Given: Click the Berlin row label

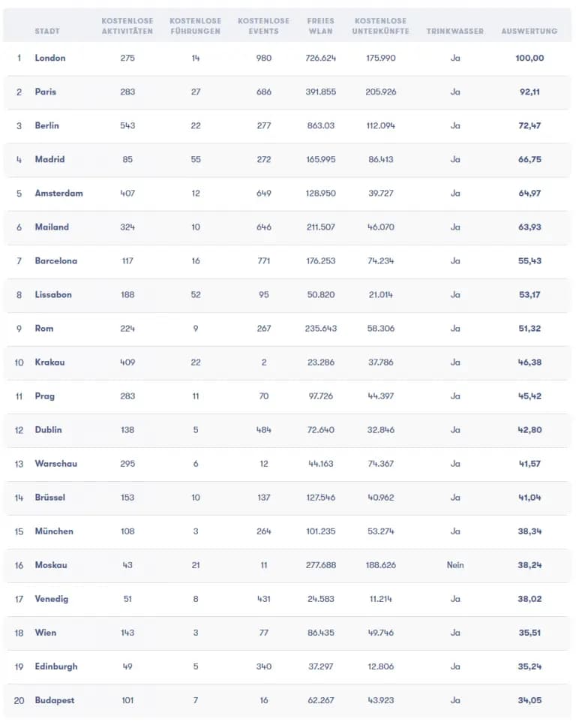Looking at the screenshot, I should [47, 125].
